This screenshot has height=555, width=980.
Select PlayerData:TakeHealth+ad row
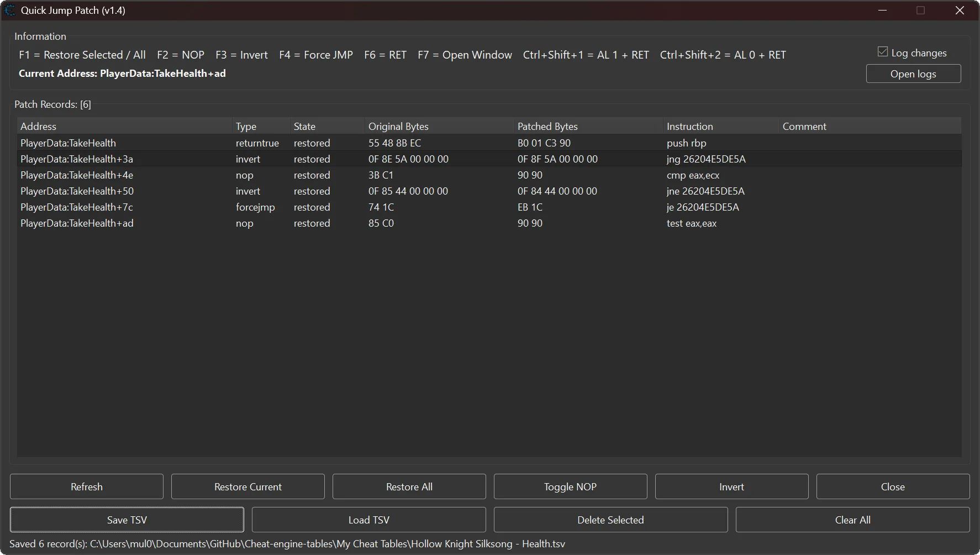click(489, 223)
